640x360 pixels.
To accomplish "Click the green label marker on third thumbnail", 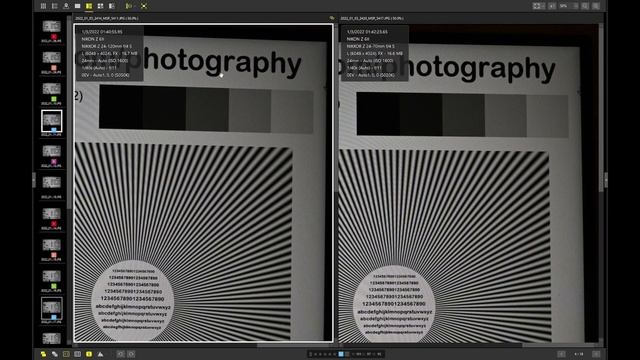I will 53,99.
